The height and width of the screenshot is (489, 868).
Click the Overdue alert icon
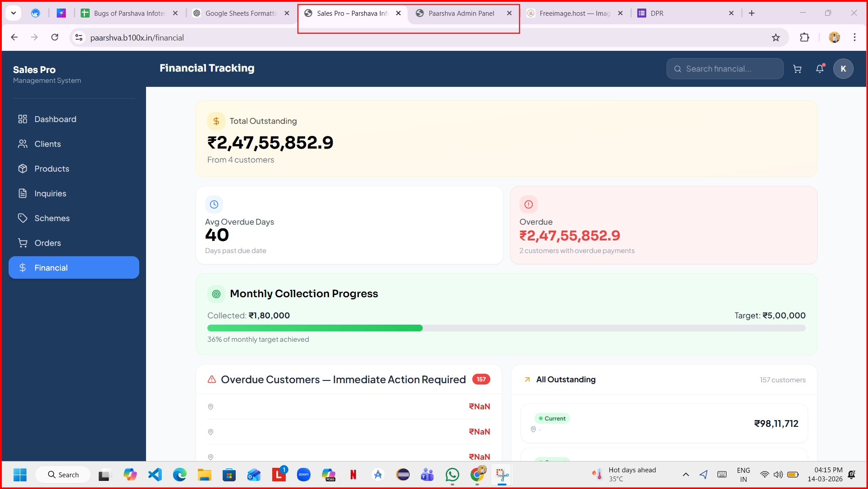pos(529,204)
